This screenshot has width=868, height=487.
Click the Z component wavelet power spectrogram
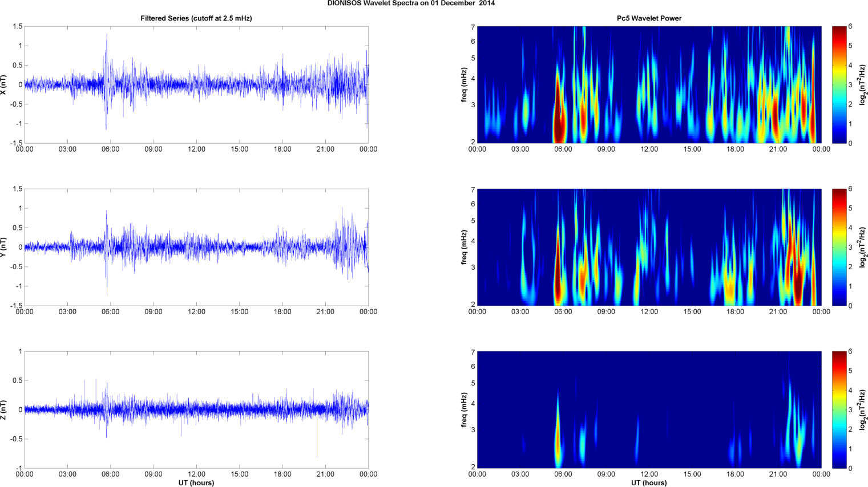pos(649,409)
